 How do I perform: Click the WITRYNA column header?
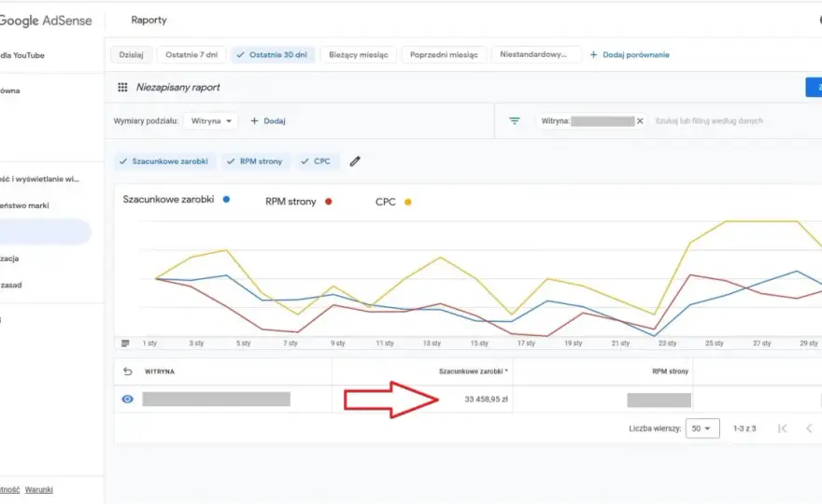160,371
